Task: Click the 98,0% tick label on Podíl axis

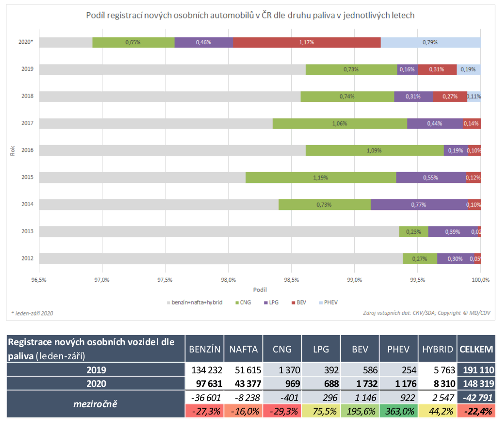Action: (x=228, y=280)
